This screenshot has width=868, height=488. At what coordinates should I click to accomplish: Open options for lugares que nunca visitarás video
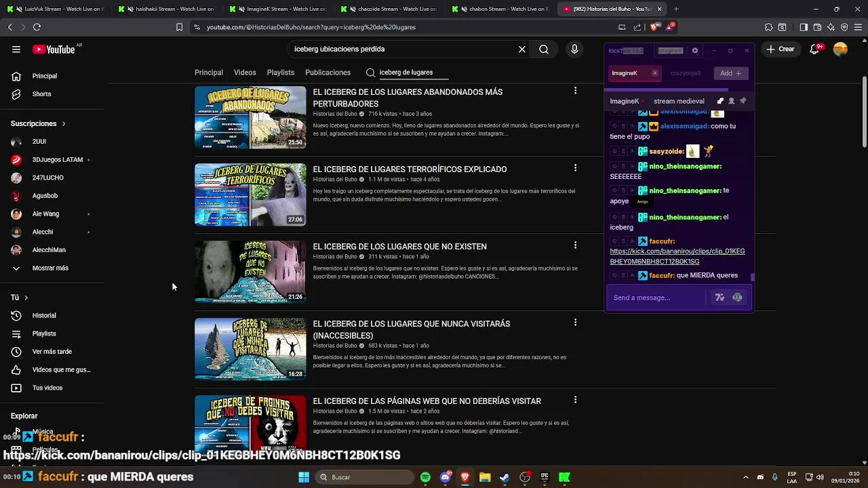[x=575, y=323]
